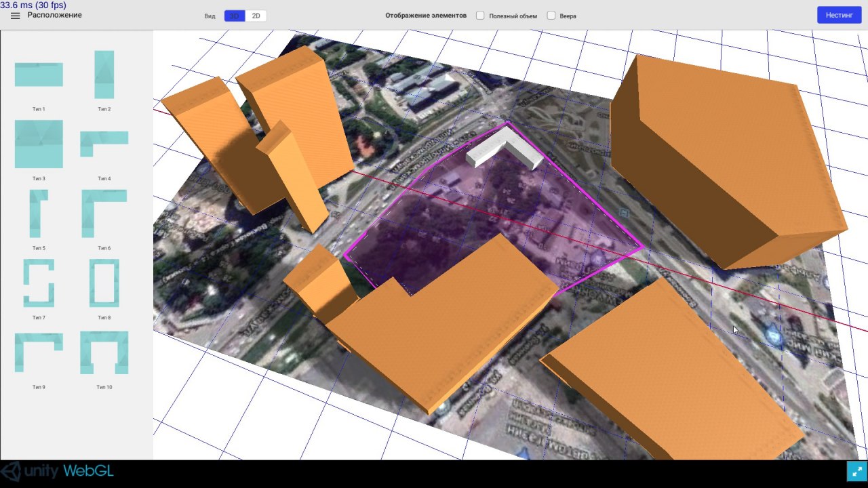
Task: Choose the Тип 3 square building shape
Action: click(39, 144)
